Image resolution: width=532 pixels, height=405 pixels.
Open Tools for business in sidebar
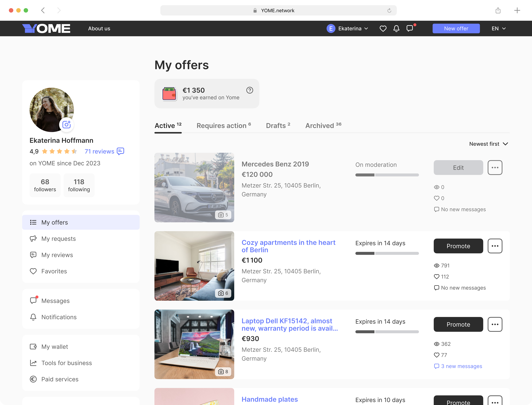click(x=81, y=363)
